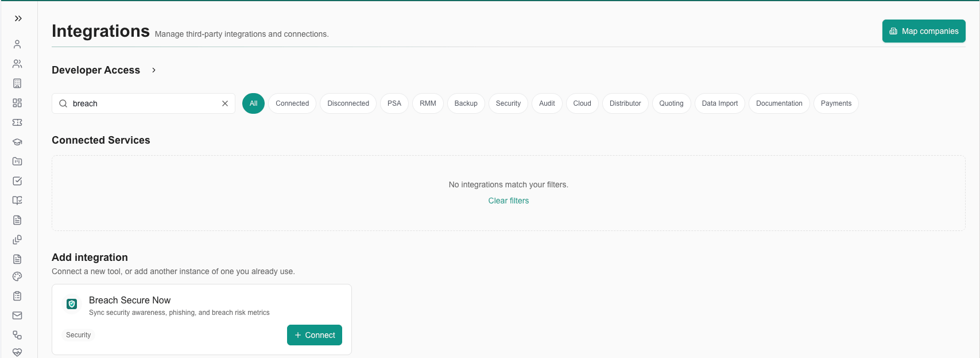
Task: Open the checkbox tasks sidebar icon
Action: pyautogui.click(x=17, y=181)
